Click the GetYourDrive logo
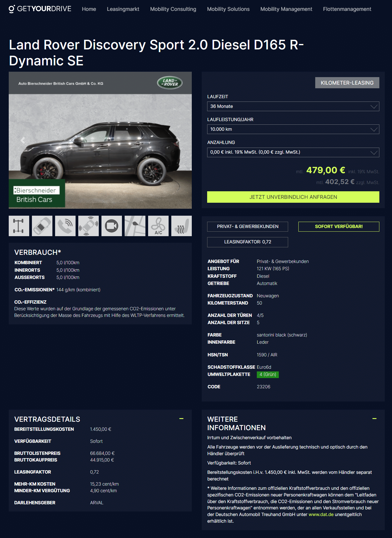 tap(40, 9)
